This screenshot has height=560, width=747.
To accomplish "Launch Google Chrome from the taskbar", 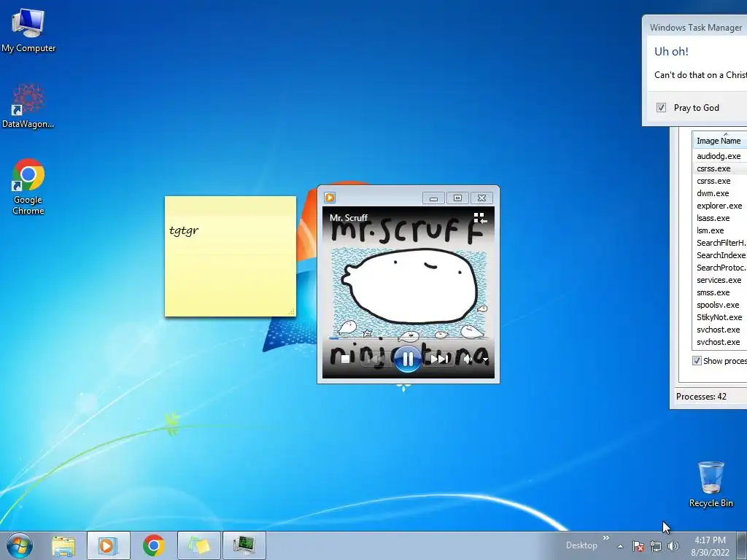I will tap(153, 545).
